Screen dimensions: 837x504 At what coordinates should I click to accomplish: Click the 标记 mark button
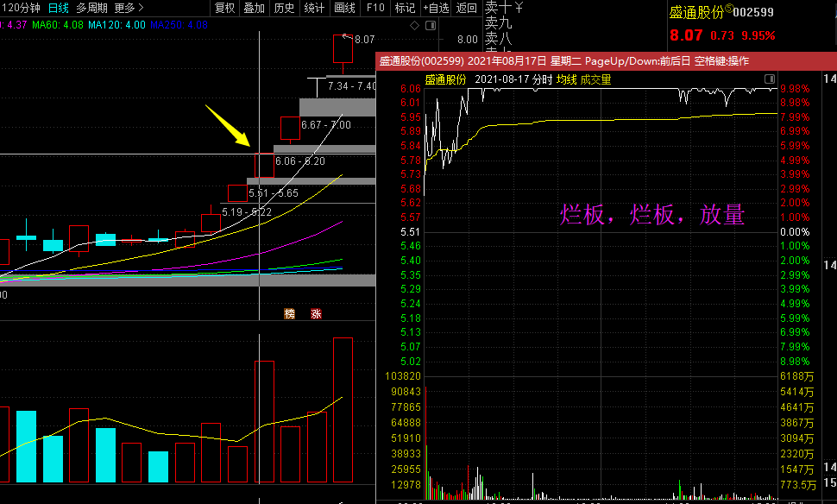(405, 8)
